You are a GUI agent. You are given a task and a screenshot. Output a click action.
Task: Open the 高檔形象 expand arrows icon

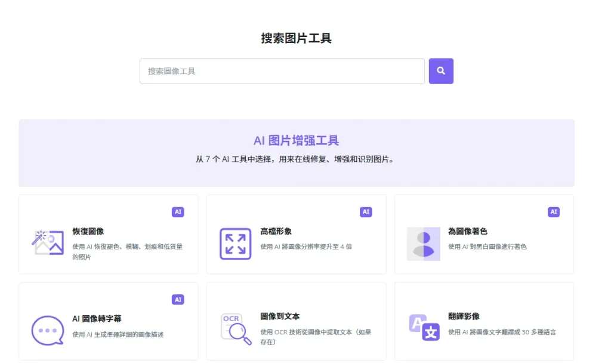(235, 243)
